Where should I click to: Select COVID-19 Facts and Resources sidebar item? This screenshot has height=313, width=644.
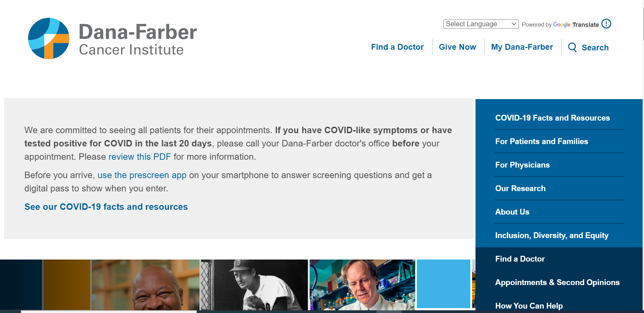click(x=552, y=118)
